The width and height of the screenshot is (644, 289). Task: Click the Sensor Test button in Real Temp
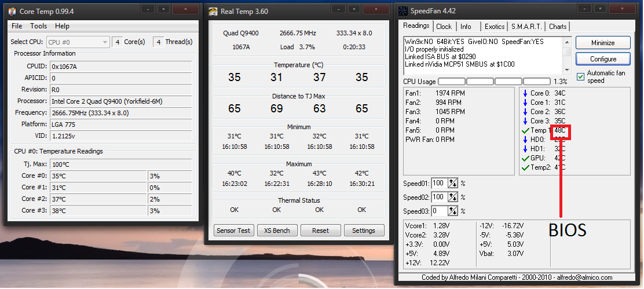point(233,231)
